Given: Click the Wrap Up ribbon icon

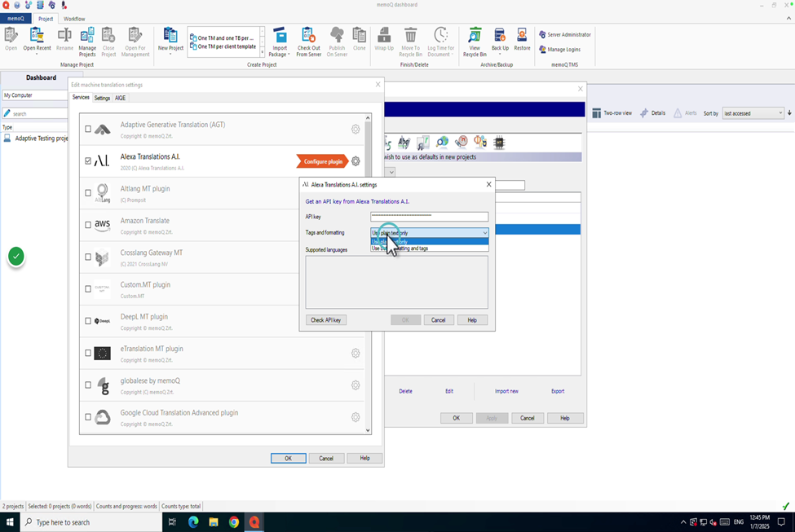Looking at the screenshot, I should pos(384,40).
